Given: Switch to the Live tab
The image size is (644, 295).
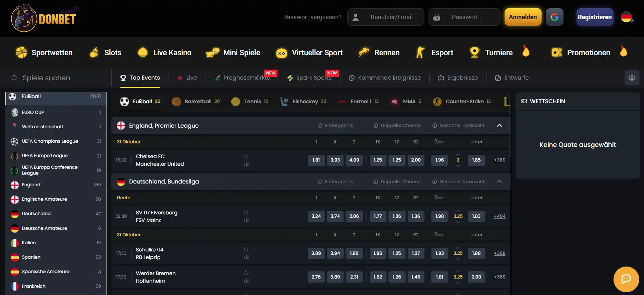Looking at the screenshot, I should 187,78.
